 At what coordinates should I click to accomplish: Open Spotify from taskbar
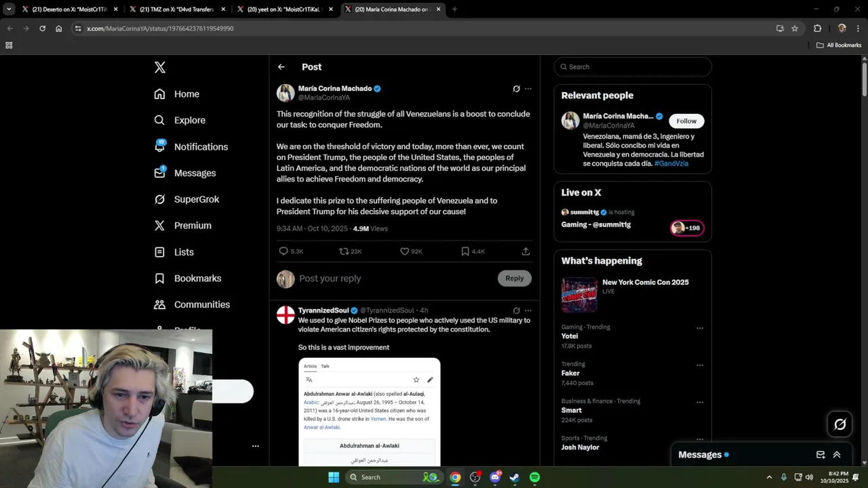pyautogui.click(x=534, y=477)
